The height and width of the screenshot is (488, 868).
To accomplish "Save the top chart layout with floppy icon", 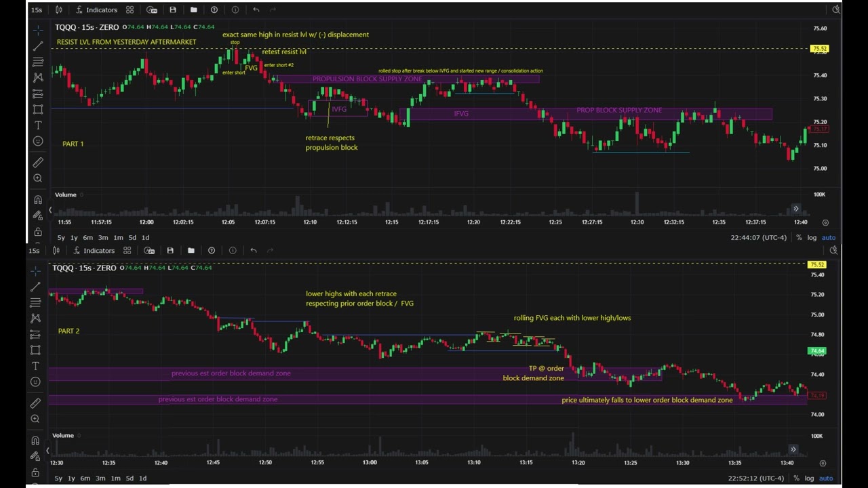I will [x=173, y=9].
